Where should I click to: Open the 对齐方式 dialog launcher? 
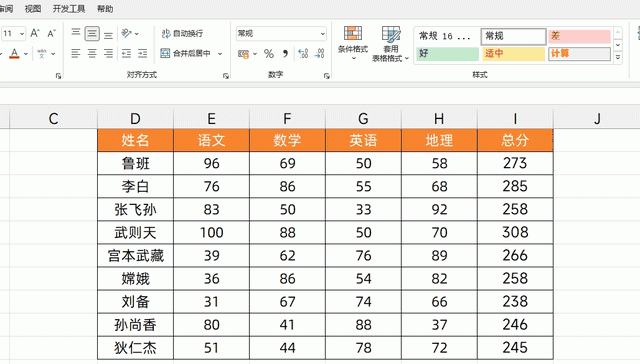pos(226,76)
